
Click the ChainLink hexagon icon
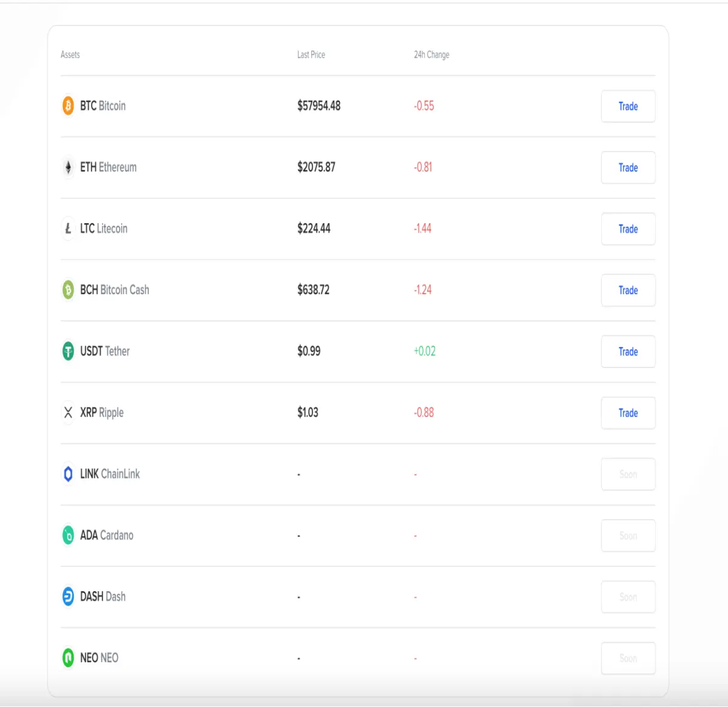pyautogui.click(x=68, y=474)
